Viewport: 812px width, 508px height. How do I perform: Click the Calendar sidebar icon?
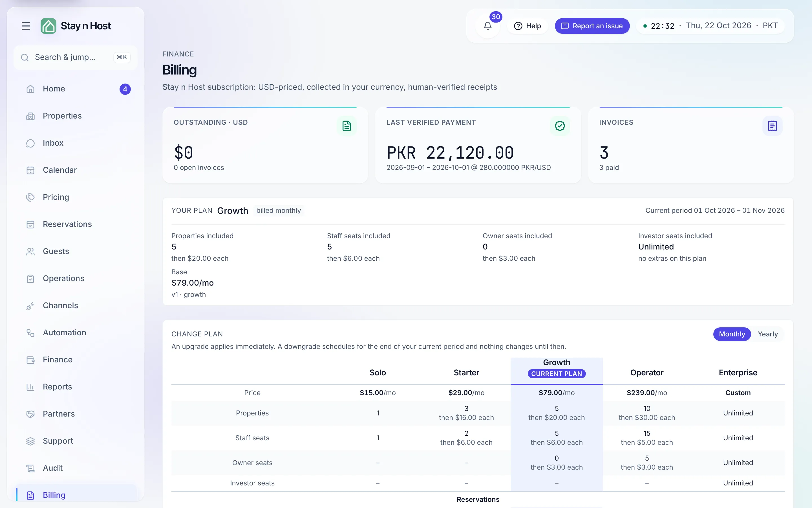30,170
